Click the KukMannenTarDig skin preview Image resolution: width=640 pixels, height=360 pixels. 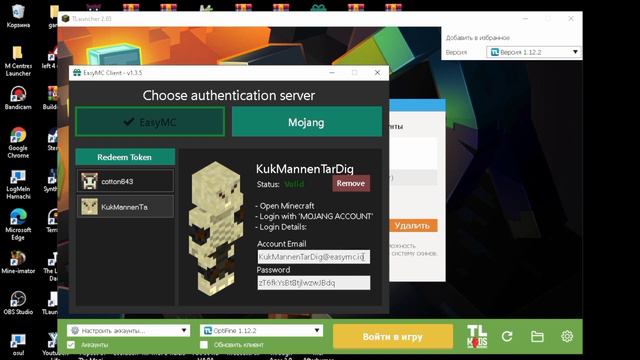(x=216, y=229)
